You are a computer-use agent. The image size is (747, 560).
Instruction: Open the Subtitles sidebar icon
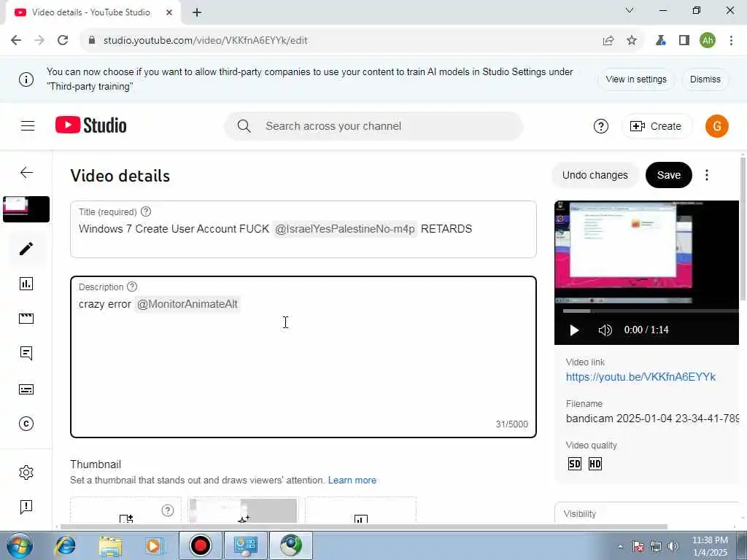[x=26, y=389]
